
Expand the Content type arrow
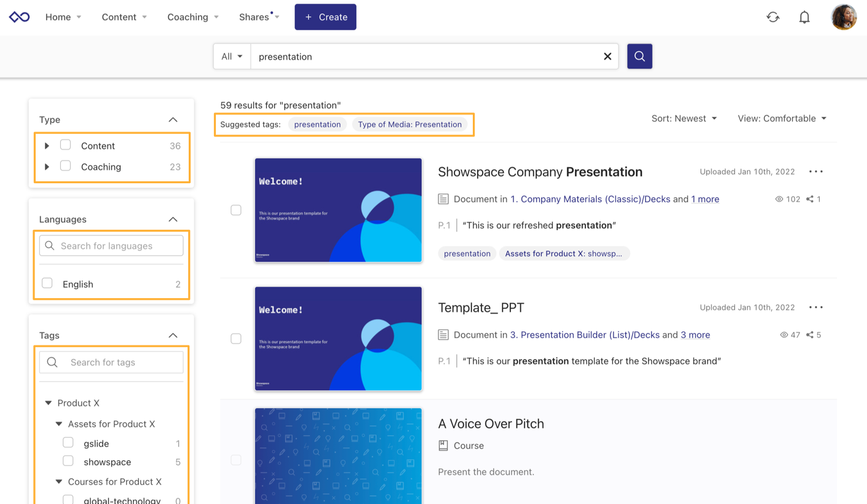tap(47, 146)
